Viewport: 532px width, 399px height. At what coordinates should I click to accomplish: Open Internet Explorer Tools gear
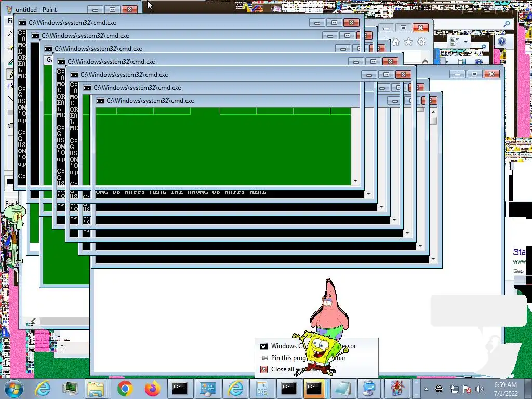[421, 42]
